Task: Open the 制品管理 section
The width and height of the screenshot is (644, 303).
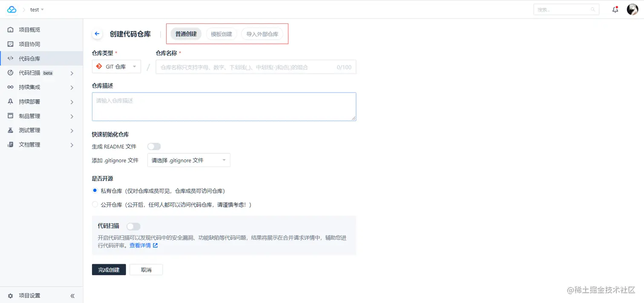Action: (x=29, y=115)
